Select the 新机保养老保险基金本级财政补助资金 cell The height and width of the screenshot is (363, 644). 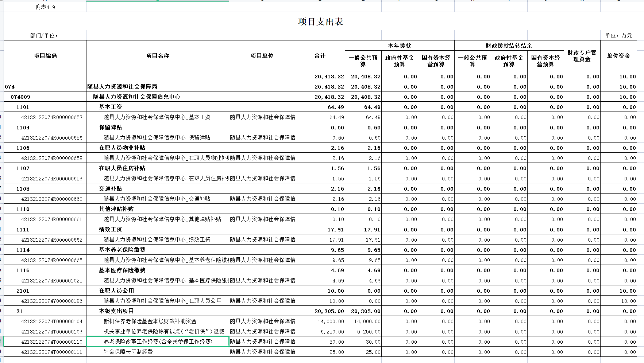tap(158, 321)
